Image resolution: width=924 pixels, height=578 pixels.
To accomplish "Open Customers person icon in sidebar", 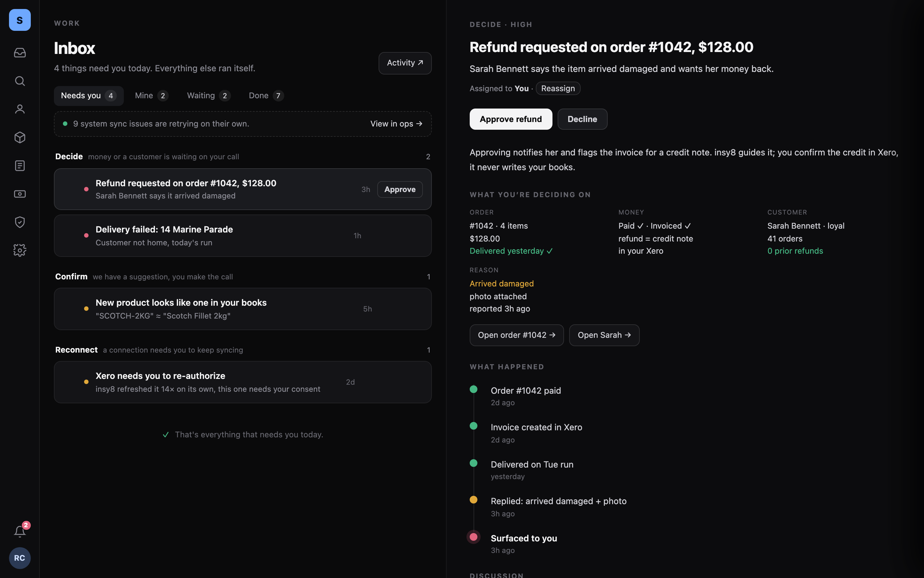I will point(20,109).
